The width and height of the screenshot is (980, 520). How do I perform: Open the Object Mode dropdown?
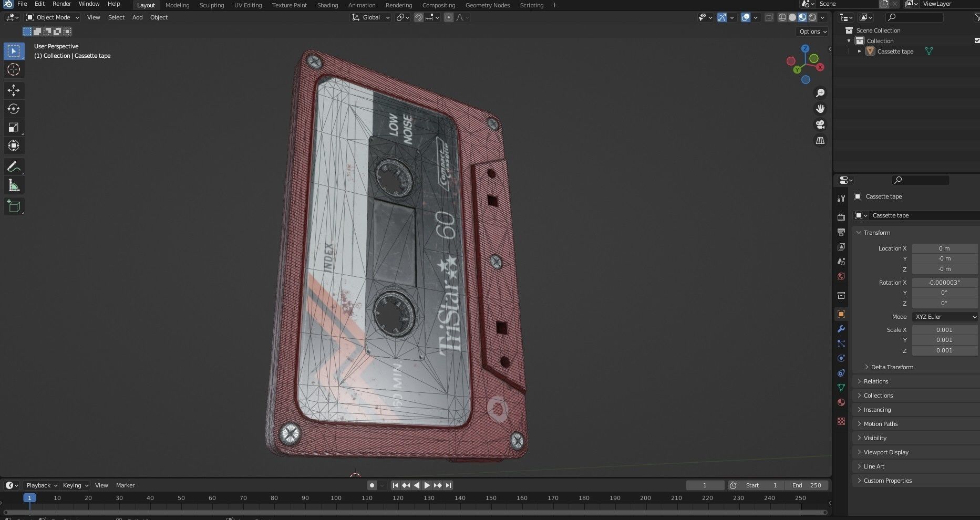tap(53, 17)
